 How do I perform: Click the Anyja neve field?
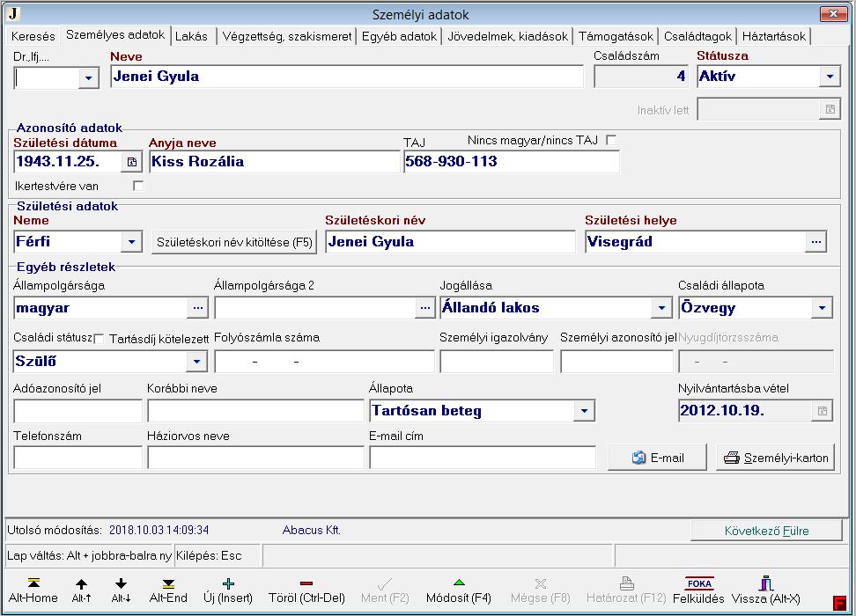pyautogui.click(x=274, y=162)
